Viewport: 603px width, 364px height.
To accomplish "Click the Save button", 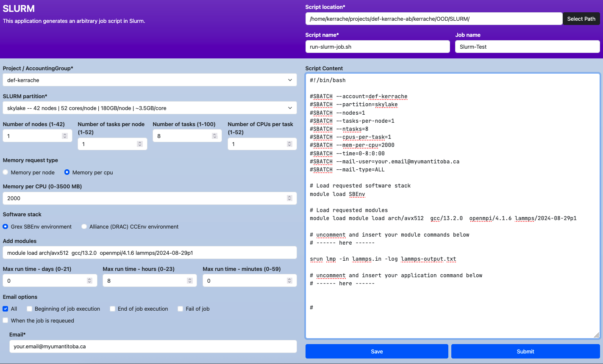I will tap(377, 351).
